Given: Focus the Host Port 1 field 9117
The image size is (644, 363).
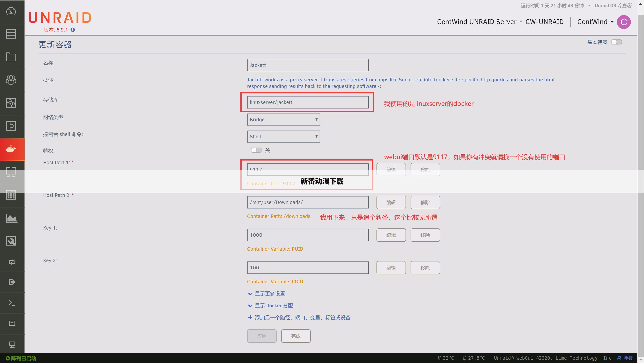Looking at the screenshot, I should click(308, 170).
